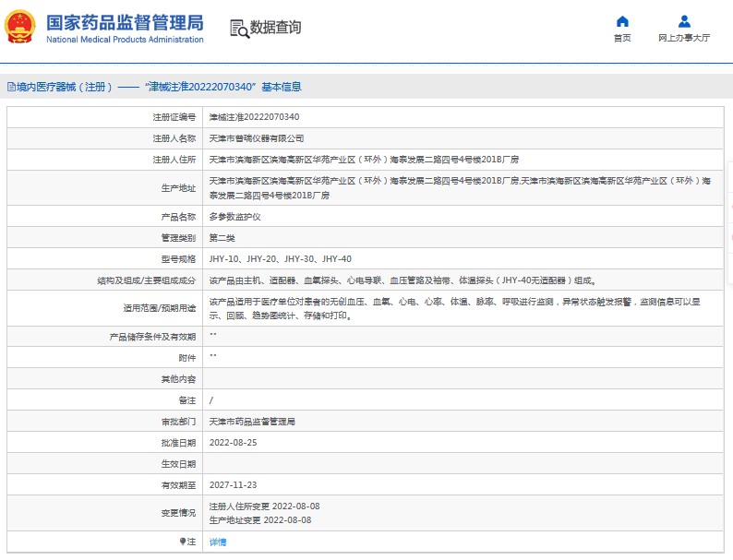Click the data query magnifier icon

[x=239, y=29]
